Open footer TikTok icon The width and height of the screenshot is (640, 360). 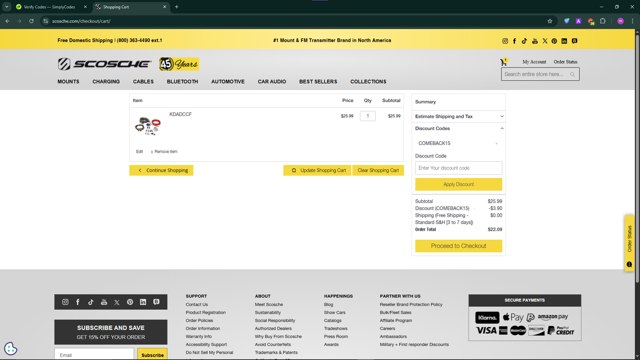coord(91,302)
